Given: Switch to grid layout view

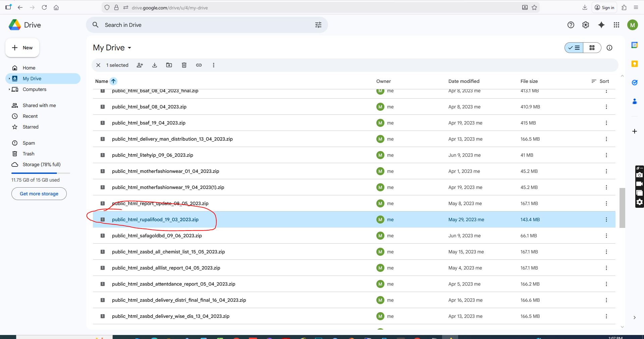Looking at the screenshot, I should (x=592, y=48).
